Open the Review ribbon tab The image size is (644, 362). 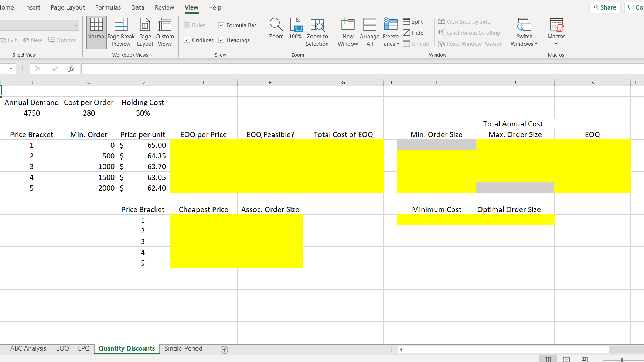point(164,7)
